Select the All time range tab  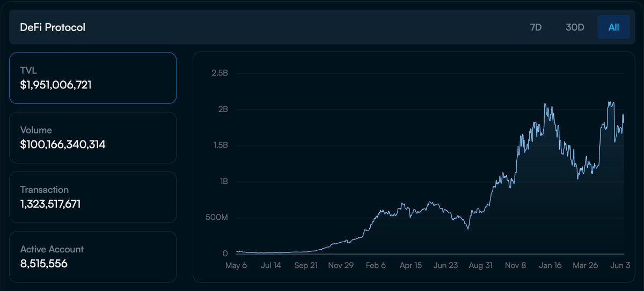point(614,27)
